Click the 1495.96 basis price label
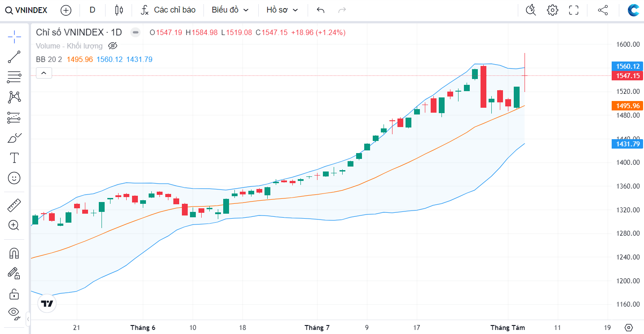Viewport: 644px width, 334px height. (x=627, y=106)
